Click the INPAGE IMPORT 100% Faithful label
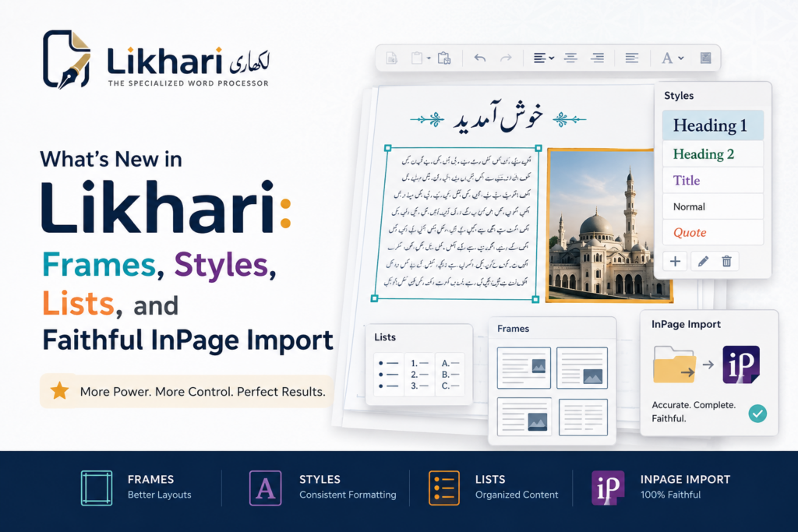This screenshot has height=532, width=798. click(x=685, y=487)
